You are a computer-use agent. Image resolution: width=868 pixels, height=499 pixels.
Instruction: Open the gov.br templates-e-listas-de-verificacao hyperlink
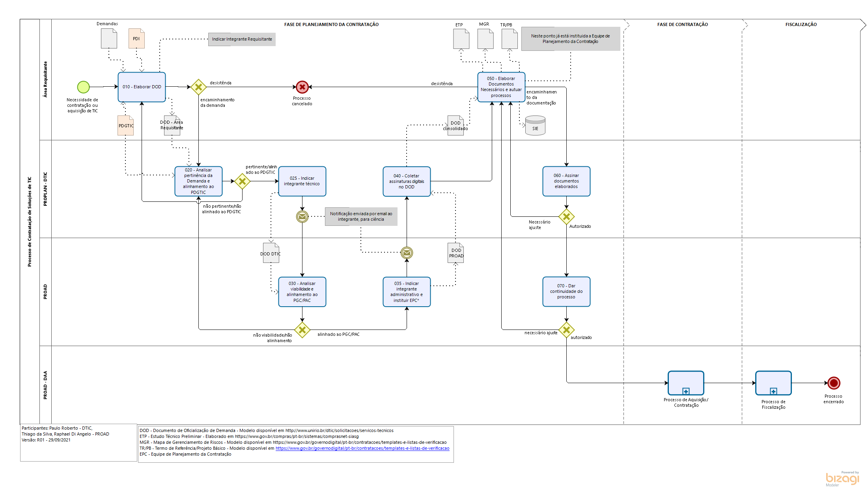click(x=362, y=448)
